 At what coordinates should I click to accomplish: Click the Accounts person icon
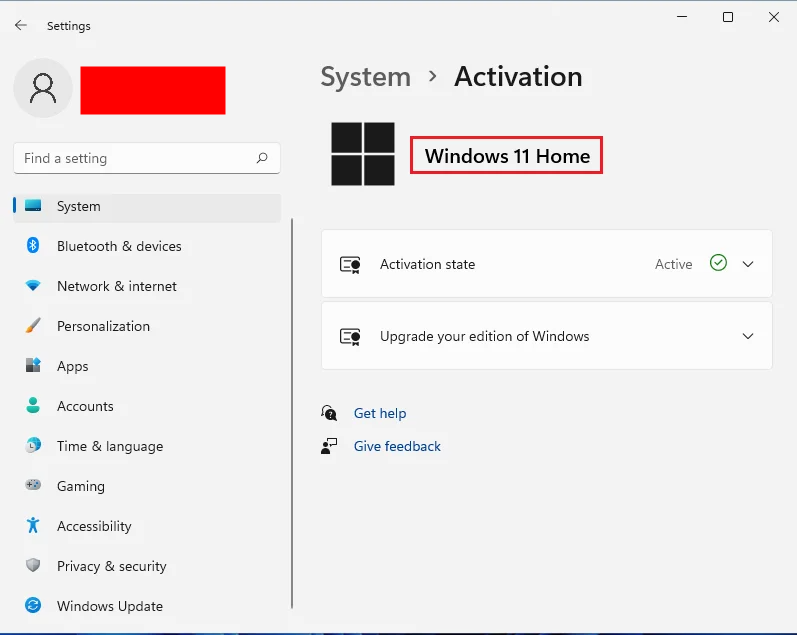point(33,405)
